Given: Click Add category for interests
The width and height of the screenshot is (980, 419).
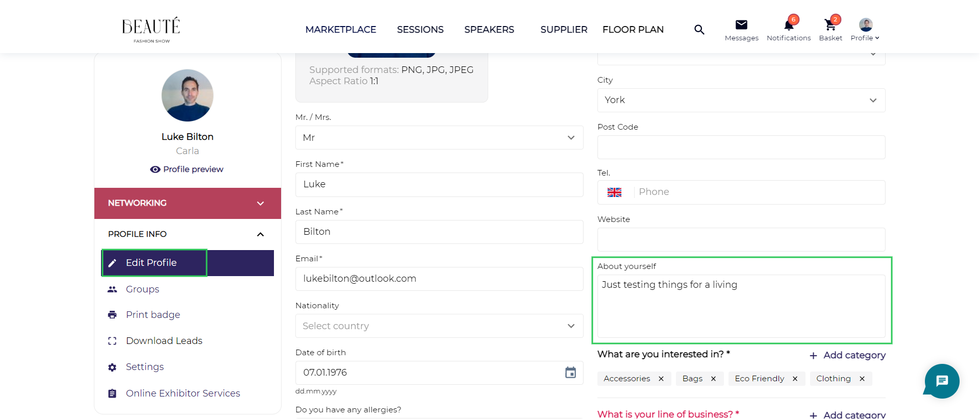Looking at the screenshot, I should [x=847, y=355].
